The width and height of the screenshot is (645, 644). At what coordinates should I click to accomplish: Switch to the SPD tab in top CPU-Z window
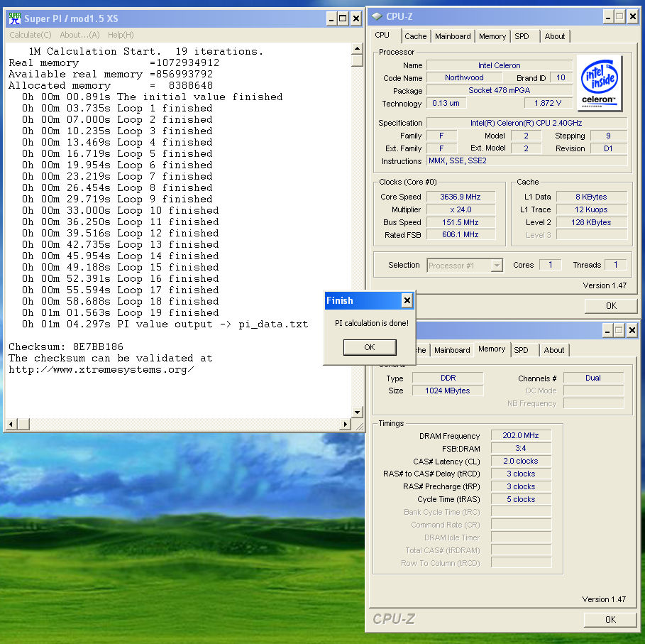522,36
